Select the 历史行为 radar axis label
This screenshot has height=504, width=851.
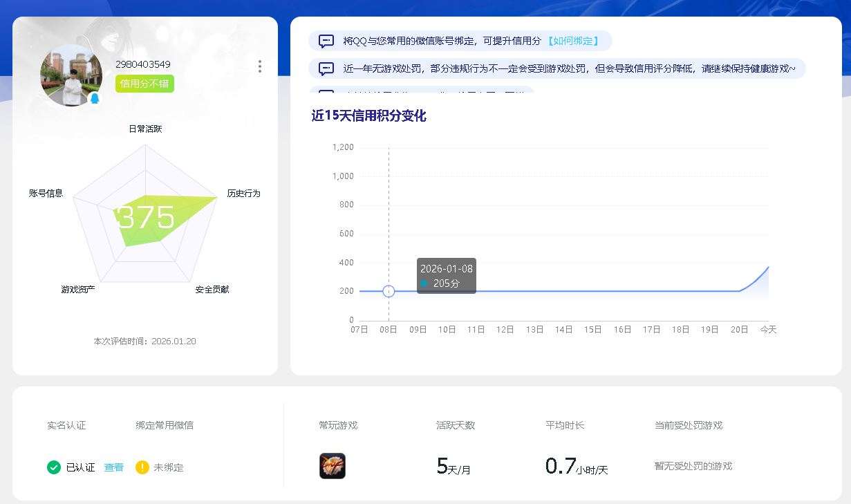pos(244,194)
